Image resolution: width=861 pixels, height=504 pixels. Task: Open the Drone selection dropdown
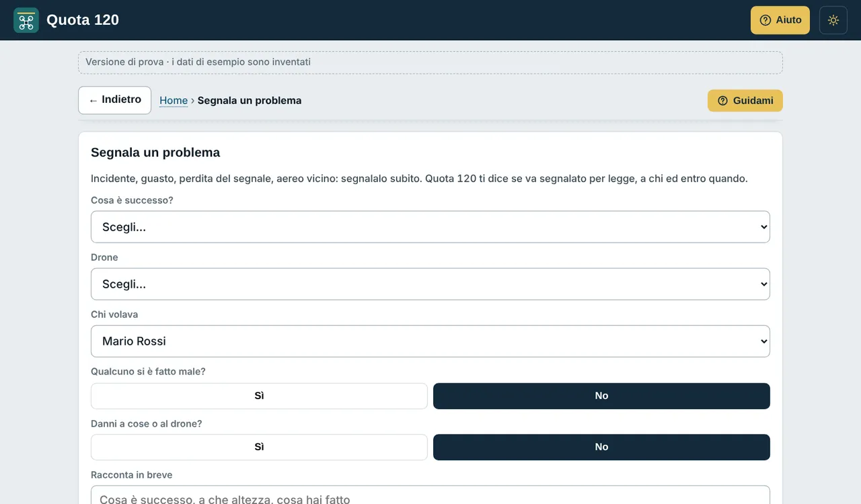430,284
